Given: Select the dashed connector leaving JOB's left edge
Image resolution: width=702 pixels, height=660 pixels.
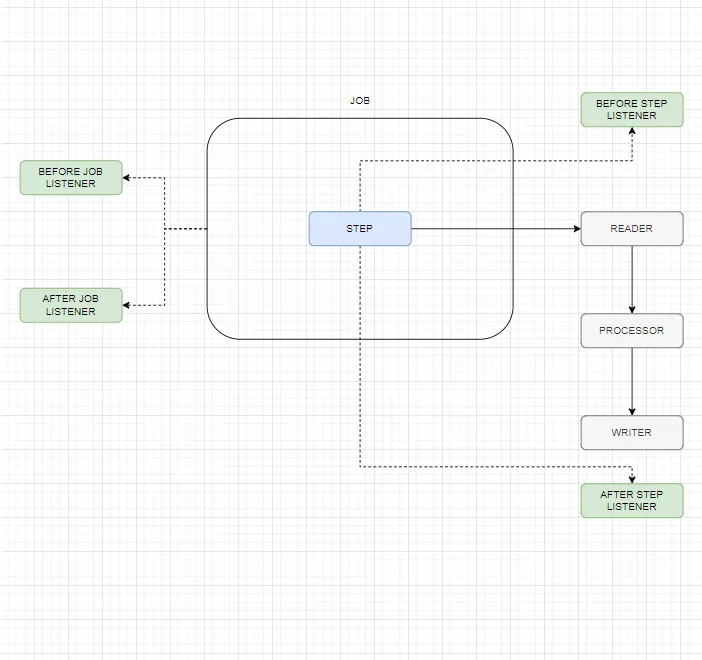Looking at the screenshot, I should click(x=186, y=229).
